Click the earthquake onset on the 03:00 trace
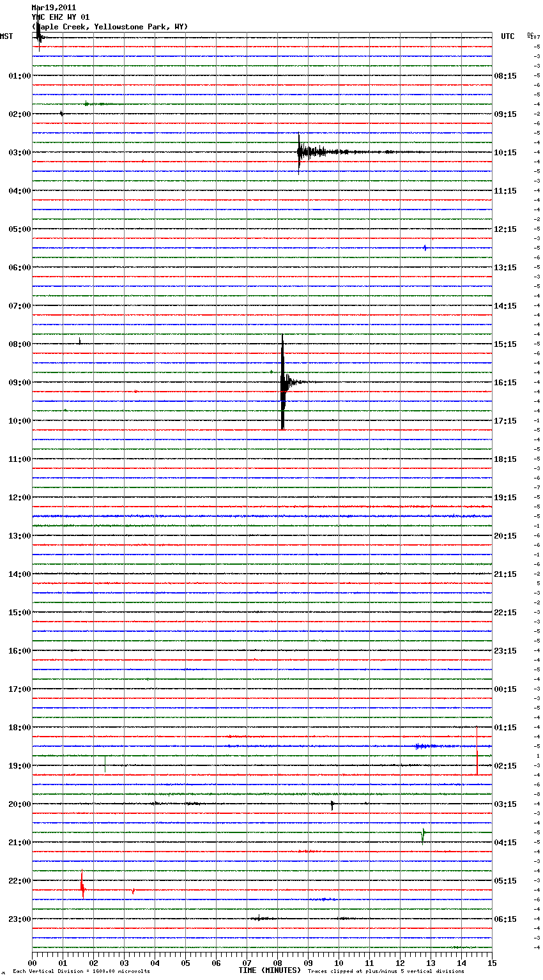 tap(299, 153)
